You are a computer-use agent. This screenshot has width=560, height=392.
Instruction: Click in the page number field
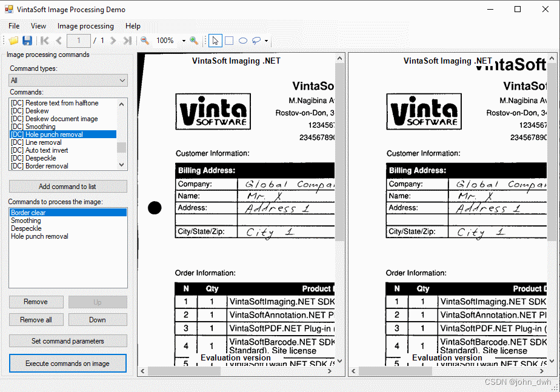78,41
